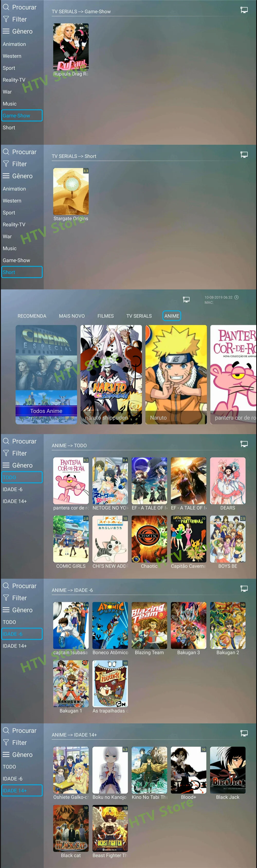
Task: Click the monitor icon beside TV SERIALS --> Short
Action: click(244, 155)
